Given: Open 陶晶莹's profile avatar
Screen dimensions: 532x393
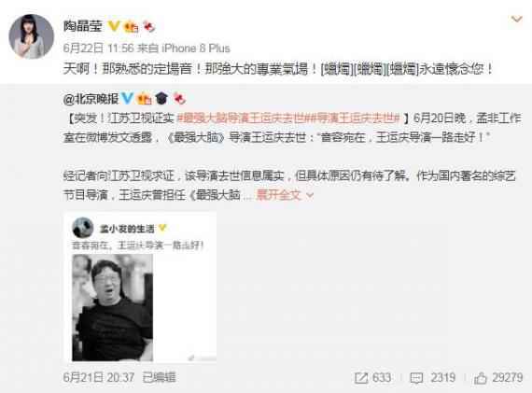Looking at the screenshot, I should pos(31,36).
